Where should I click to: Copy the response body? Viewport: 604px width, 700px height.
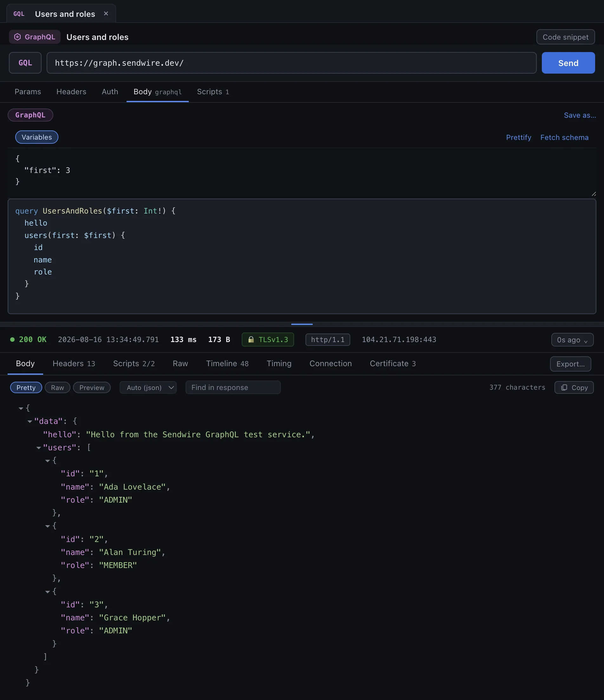click(574, 387)
